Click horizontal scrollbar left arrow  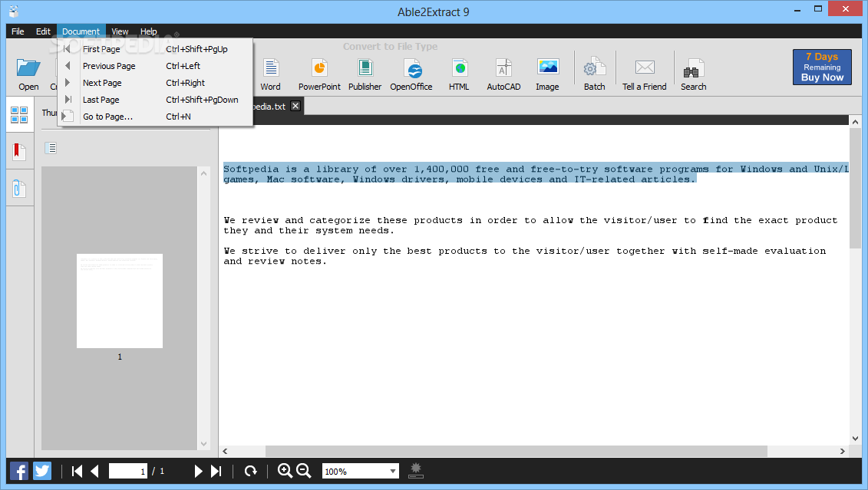pos(226,452)
